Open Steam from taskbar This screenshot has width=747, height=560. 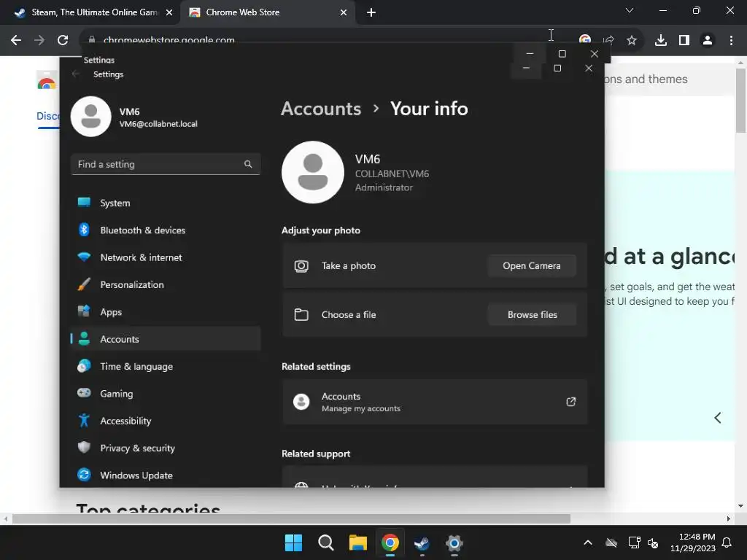click(x=422, y=542)
